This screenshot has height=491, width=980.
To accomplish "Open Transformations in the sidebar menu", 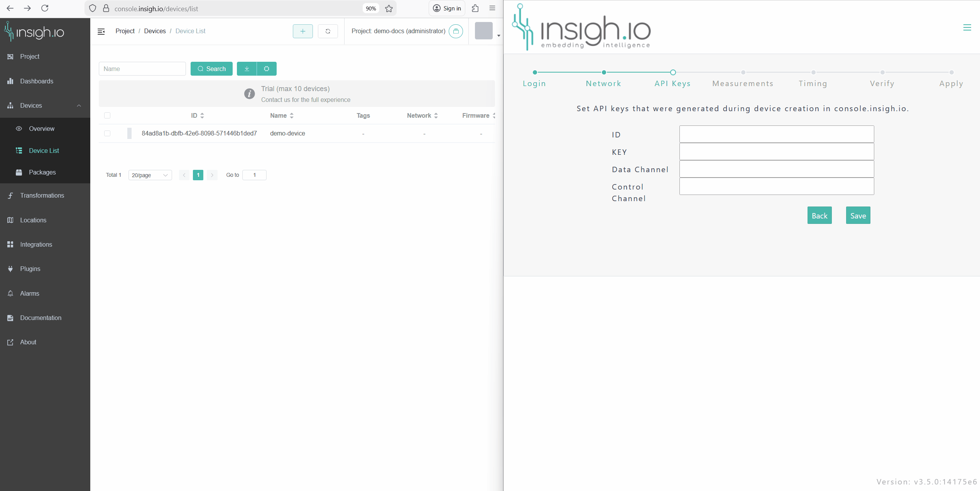I will pyautogui.click(x=42, y=196).
